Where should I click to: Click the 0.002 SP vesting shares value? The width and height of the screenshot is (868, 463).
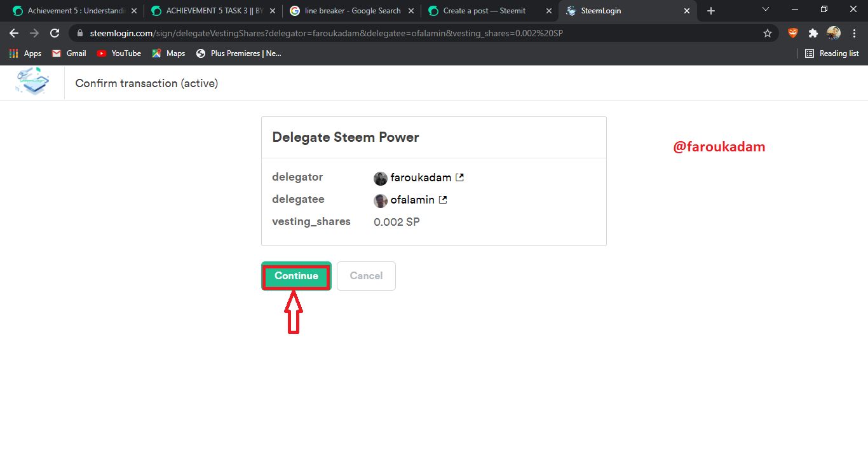[x=397, y=222]
